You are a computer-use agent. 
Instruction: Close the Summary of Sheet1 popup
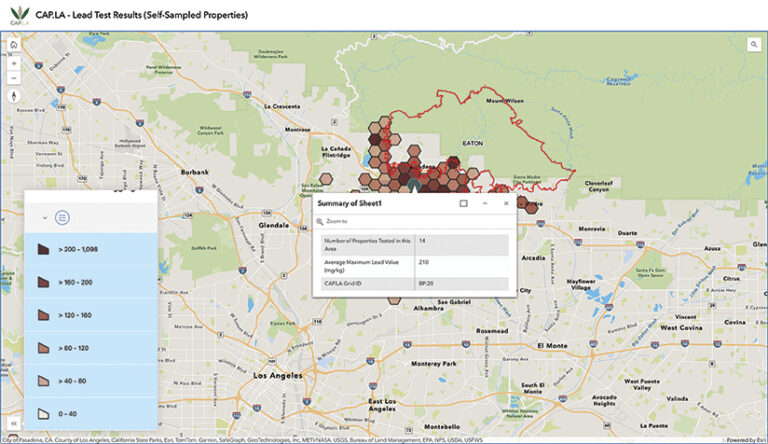coord(506,203)
